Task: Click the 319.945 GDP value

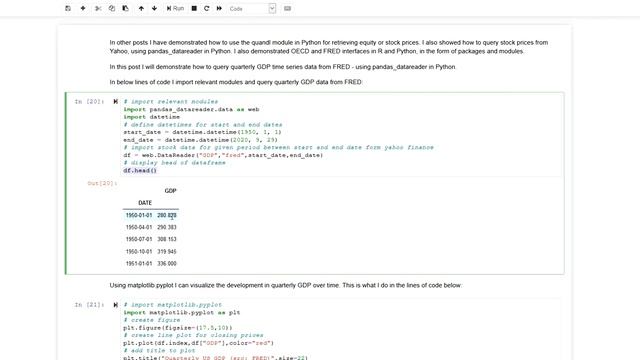Action: [x=167, y=251]
